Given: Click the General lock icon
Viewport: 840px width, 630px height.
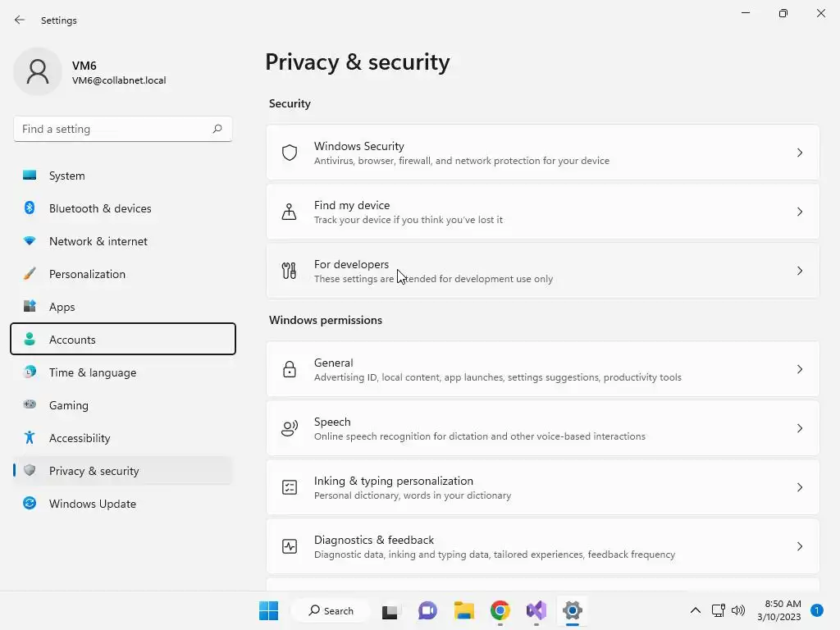Looking at the screenshot, I should click(290, 369).
